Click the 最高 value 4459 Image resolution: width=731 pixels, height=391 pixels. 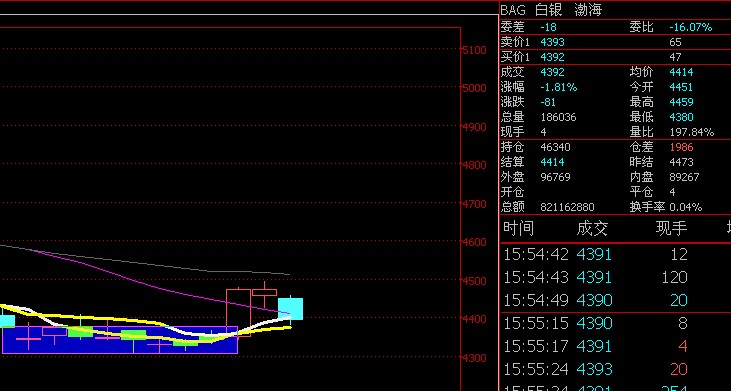point(681,102)
